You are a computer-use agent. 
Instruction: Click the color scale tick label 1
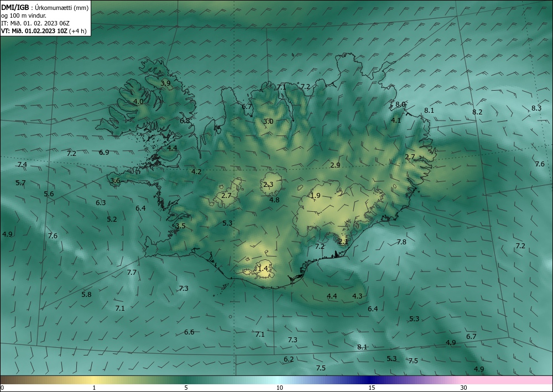click(94, 388)
